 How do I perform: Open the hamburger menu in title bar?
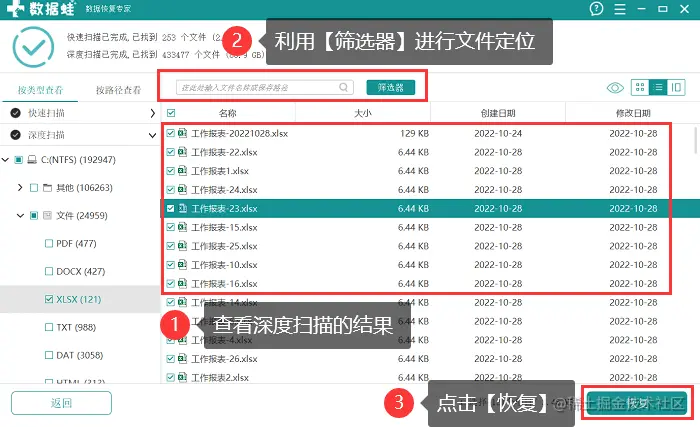point(620,9)
